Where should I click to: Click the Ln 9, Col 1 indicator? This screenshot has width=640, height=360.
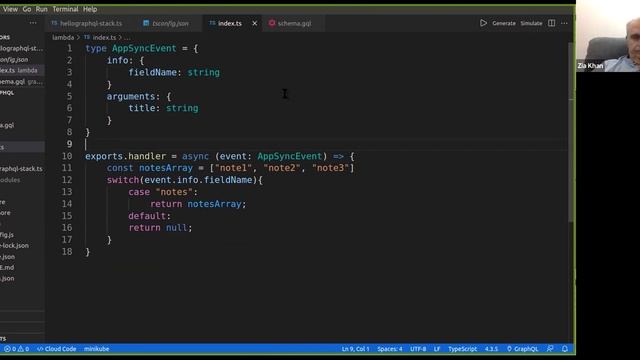[355, 349]
